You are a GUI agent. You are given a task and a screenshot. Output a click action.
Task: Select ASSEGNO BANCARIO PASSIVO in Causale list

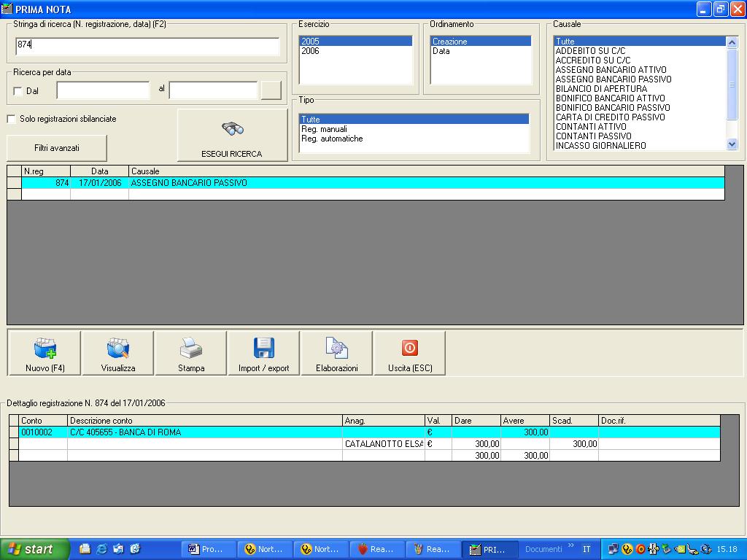640,79
